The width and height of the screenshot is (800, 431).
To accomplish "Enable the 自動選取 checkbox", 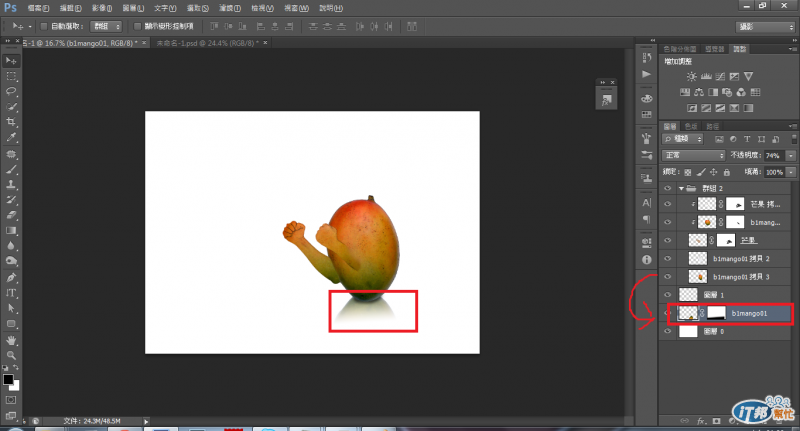I will (44, 27).
